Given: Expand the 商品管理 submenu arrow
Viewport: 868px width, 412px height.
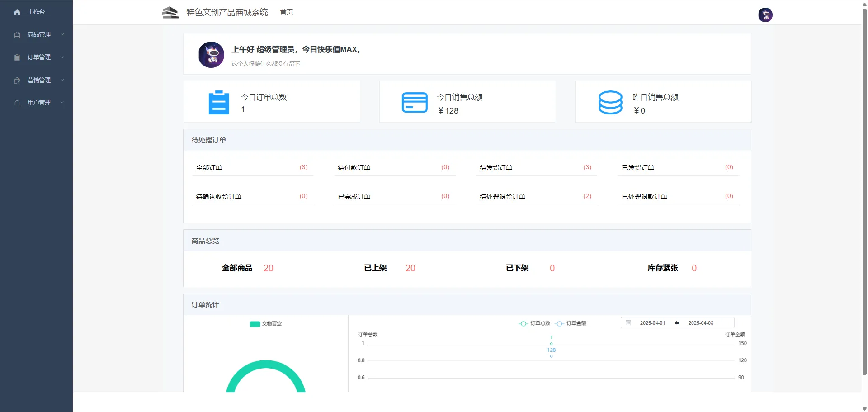Looking at the screenshot, I should (62, 34).
